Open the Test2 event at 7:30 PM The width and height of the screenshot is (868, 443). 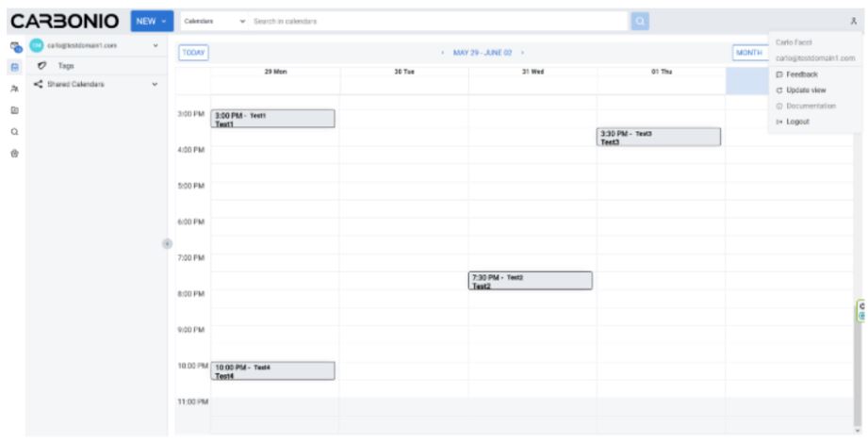(531, 281)
